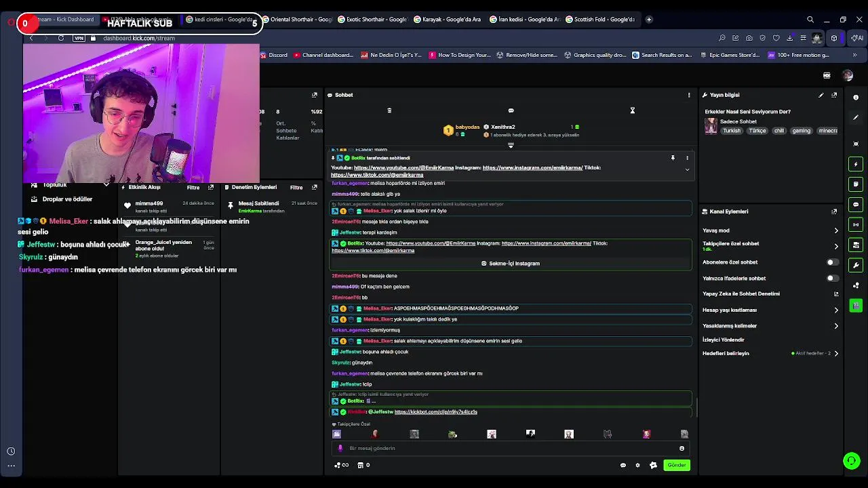Search tabs with magnifier in title bar
Image resolution: width=868 pixels, height=488 pixels.
click(x=810, y=20)
